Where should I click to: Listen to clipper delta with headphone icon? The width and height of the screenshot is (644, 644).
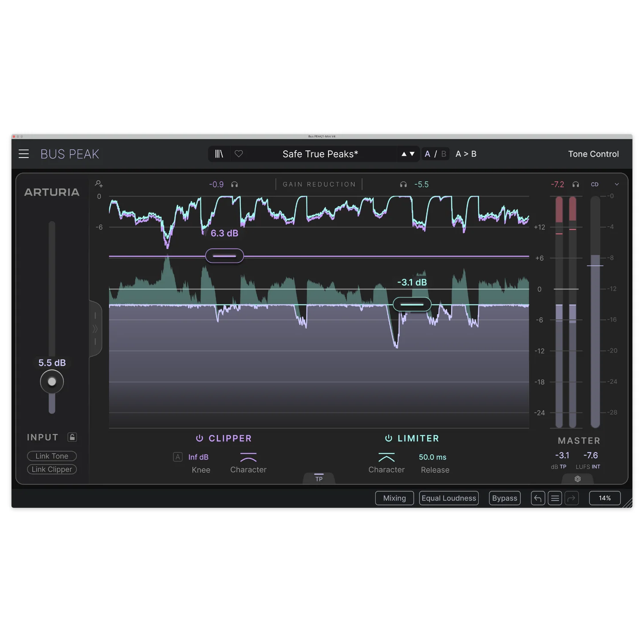pos(234,184)
